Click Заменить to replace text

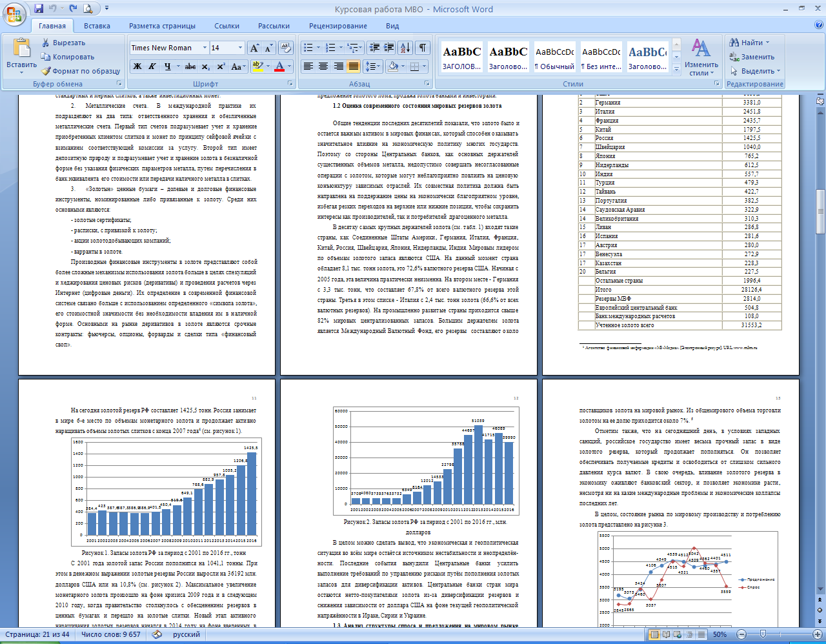(x=752, y=57)
